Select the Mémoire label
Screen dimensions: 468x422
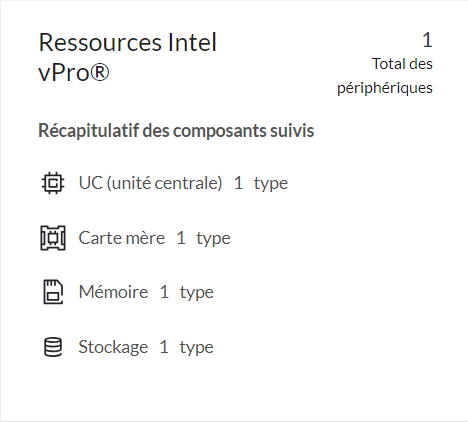coord(113,292)
